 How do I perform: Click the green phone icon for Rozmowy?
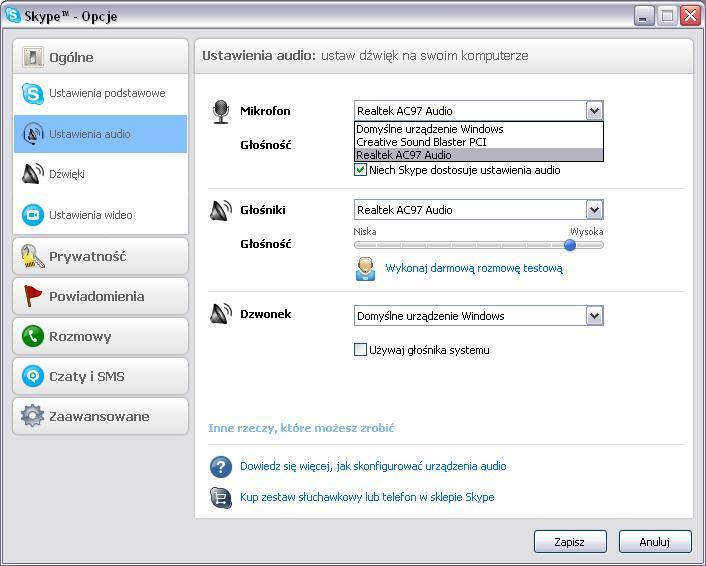33,336
